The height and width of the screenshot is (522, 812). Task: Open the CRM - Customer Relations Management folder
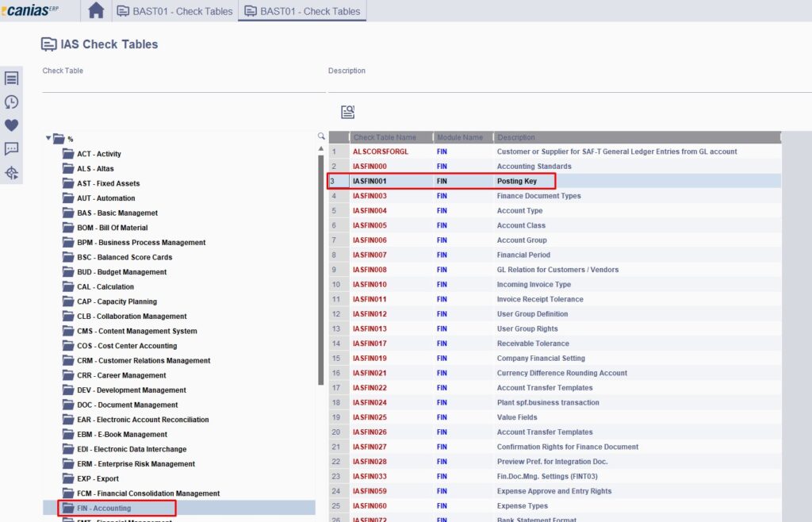tap(143, 360)
